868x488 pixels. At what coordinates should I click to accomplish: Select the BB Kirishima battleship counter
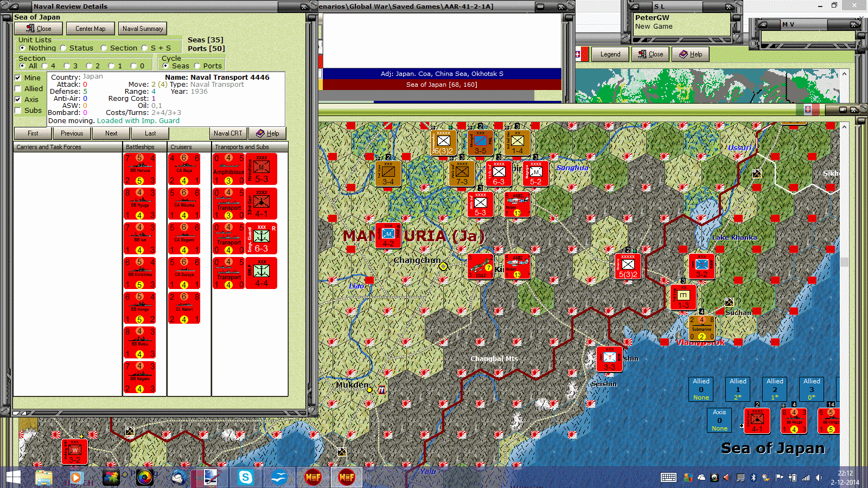pyautogui.click(x=140, y=273)
